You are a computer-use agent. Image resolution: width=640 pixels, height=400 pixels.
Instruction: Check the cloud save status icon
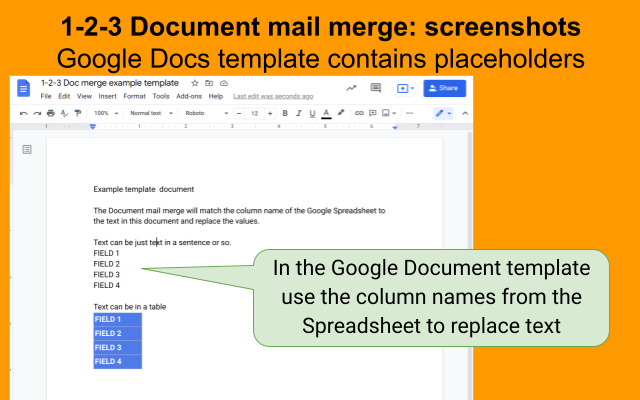(x=224, y=83)
